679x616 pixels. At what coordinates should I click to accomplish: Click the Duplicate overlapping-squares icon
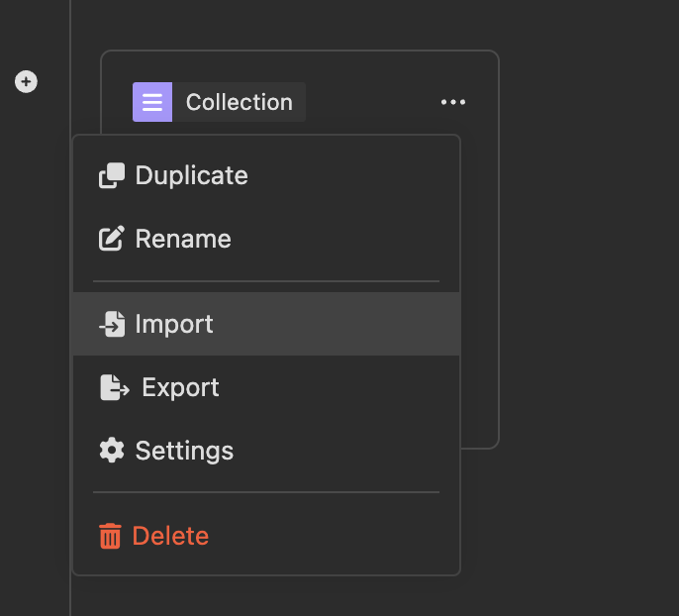click(112, 176)
